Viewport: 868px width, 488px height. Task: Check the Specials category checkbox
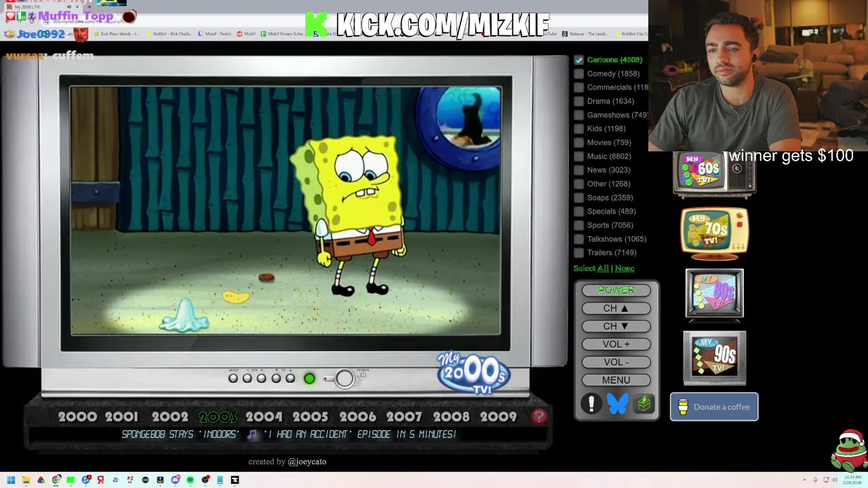pos(578,211)
